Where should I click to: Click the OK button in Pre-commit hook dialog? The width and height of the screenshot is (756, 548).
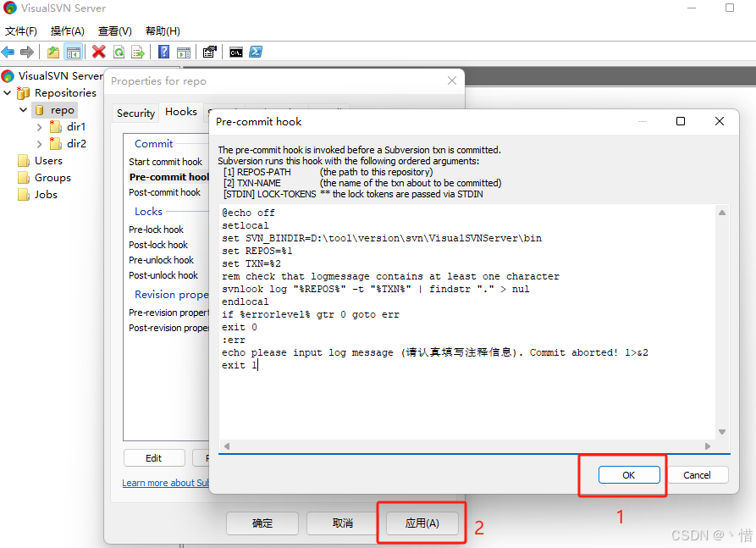click(x=628, y=475)
